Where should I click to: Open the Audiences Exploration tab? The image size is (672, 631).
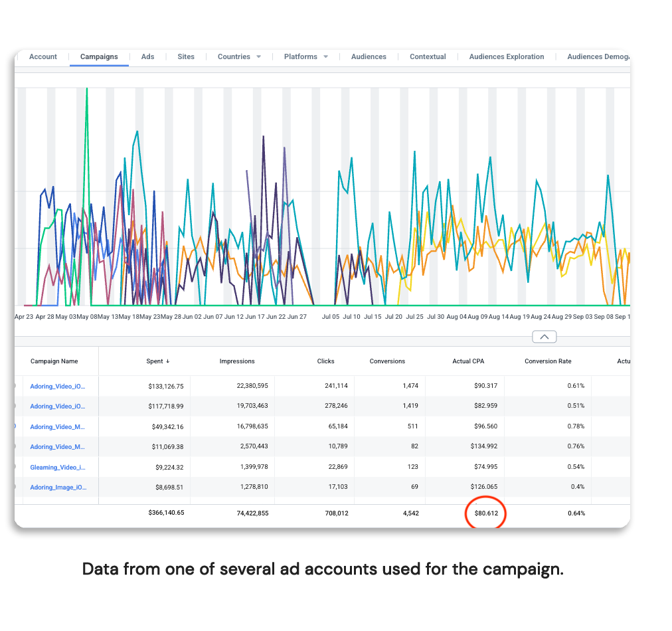[506, 57]
